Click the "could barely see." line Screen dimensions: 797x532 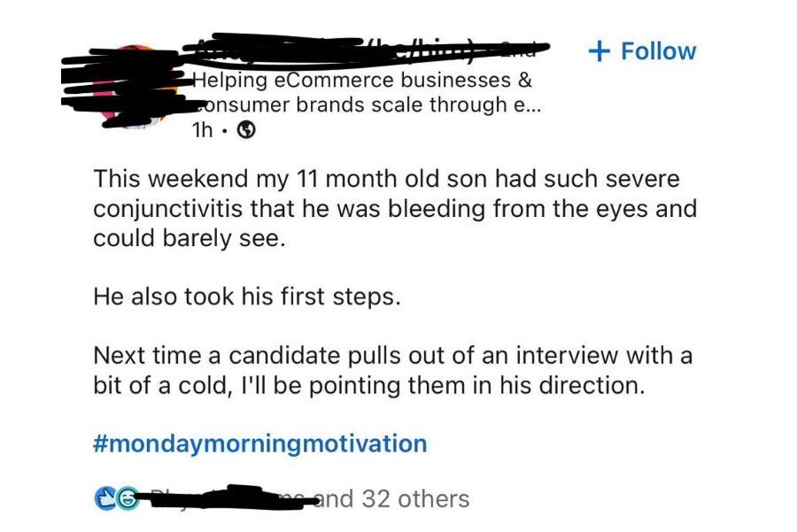click(x=190, y=240)
